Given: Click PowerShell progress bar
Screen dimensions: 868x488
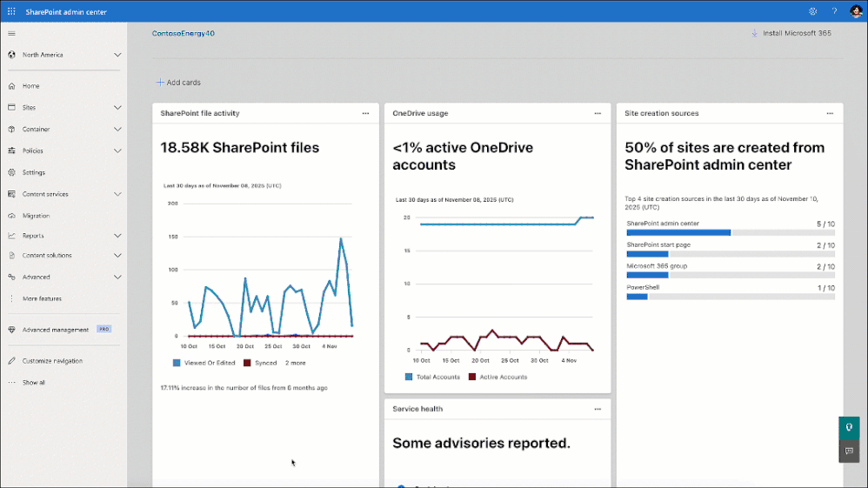Looking at the screenshot, I should pos(731,297).
